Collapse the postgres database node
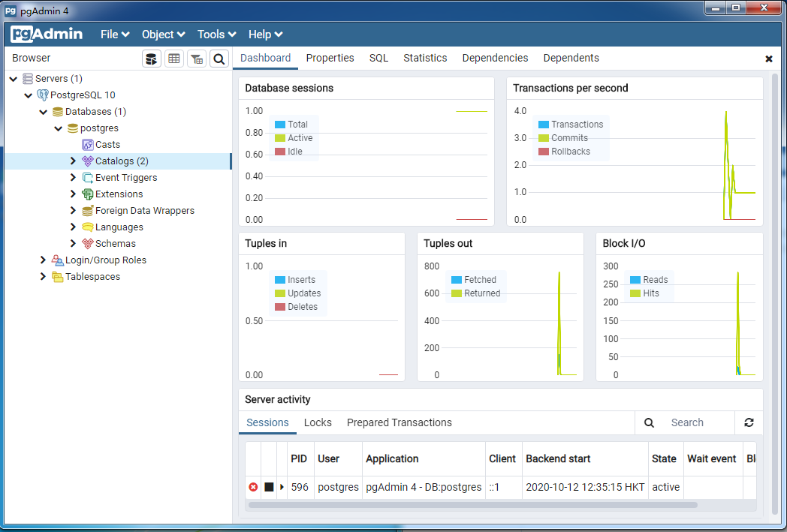 click(x=59, y=128)
